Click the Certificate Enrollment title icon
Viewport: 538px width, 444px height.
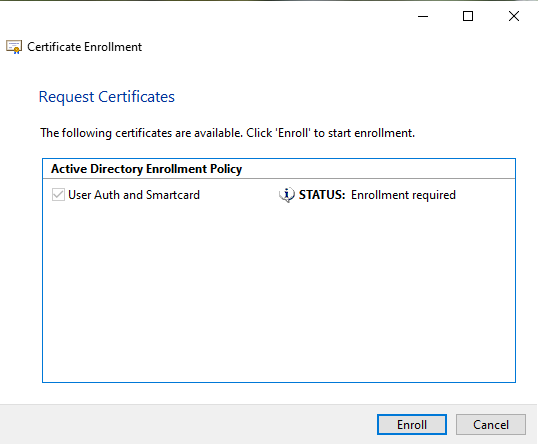[x=14, y=47]
